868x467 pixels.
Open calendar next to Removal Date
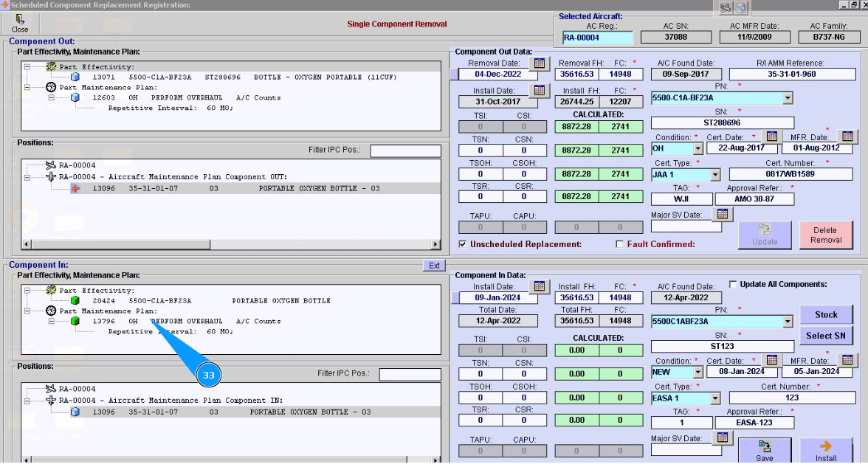click(x=540, y=64)
